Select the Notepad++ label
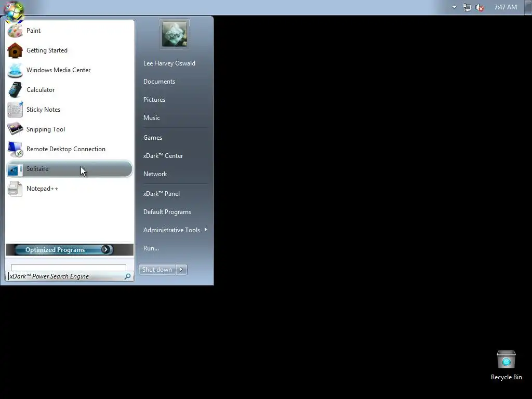Viewport: 532px width, 399px height. tap(42, 189)
